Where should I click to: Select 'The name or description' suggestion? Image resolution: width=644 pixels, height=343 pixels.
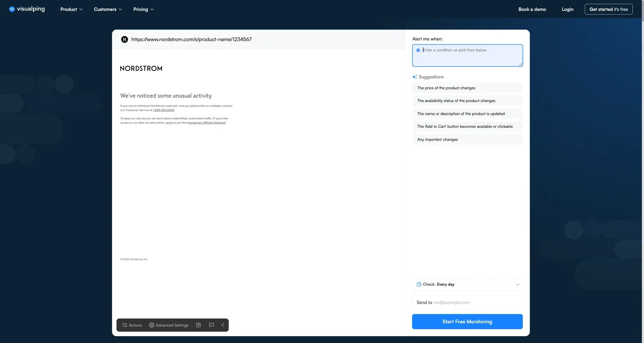[467, 114]
